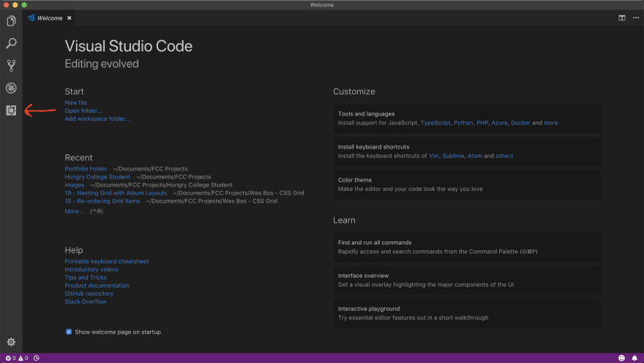This screenshot has height=363, width=644.
Task: Open the editor More Actions ellipsis
Action: pos(636,18)
